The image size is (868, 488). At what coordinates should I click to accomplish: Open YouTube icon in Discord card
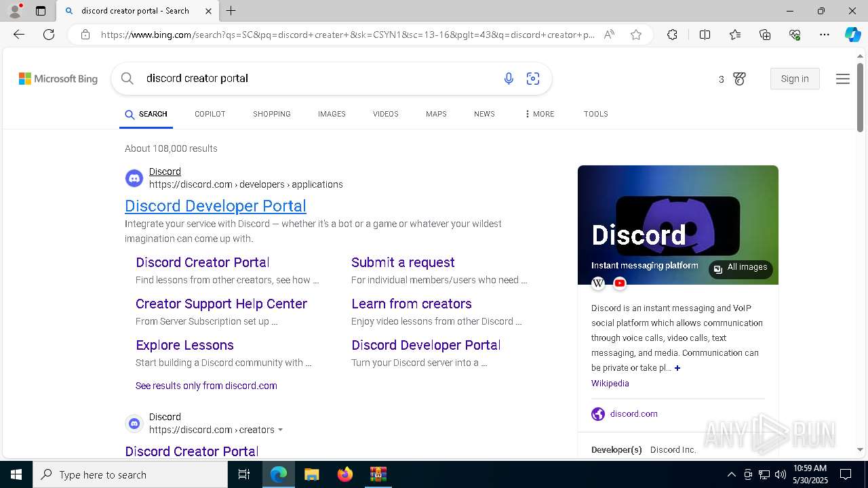[620, 283]
